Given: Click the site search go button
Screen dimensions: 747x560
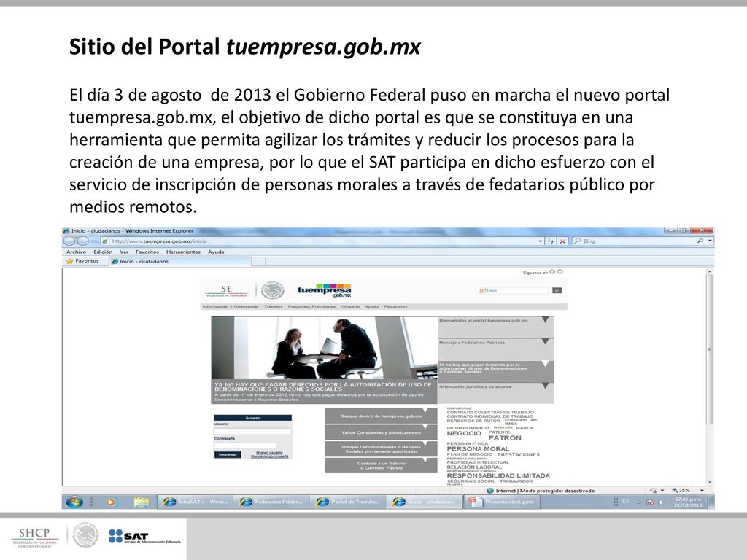Looking at the screenshot, I should pyautogui.click(x=557, y=290).
